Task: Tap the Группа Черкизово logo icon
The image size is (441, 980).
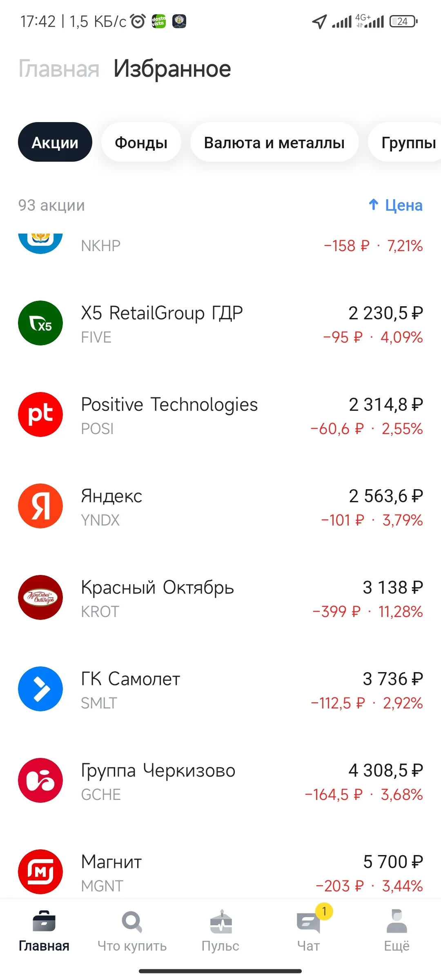Action: pyautogui.click(x=40, y=780)
